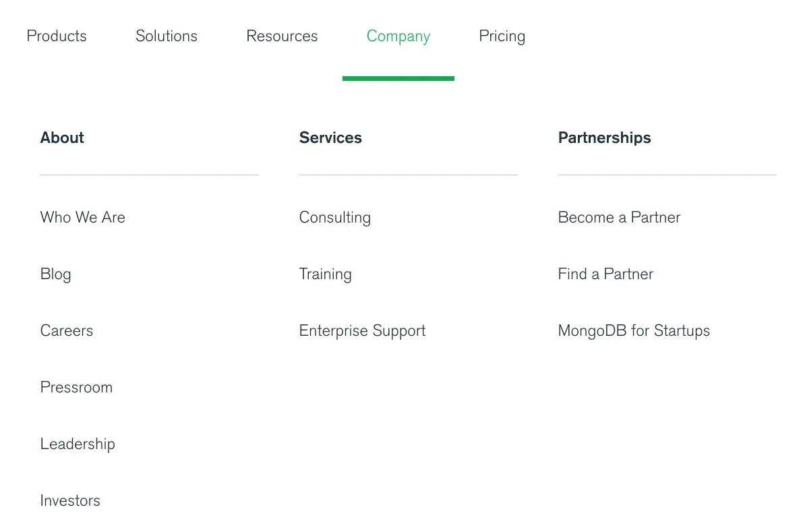
Task: Click the Become a Partner link
Action: point(619,217)
